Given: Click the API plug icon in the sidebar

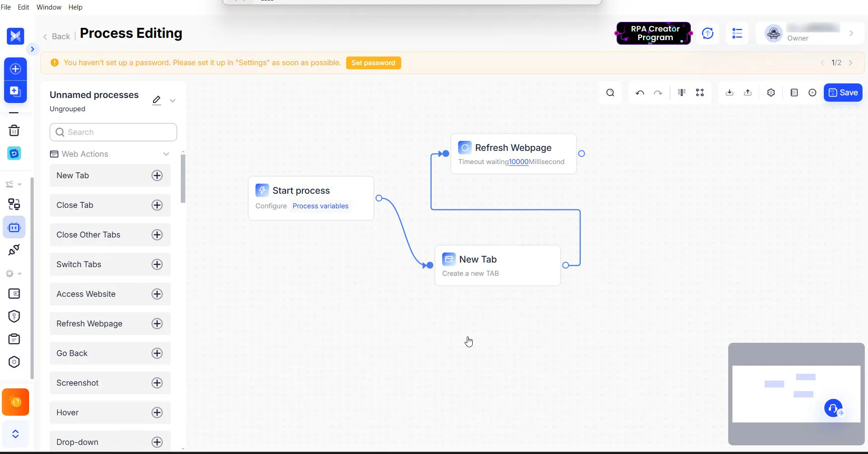Looking at the screenshot, I should pos(14,250).
